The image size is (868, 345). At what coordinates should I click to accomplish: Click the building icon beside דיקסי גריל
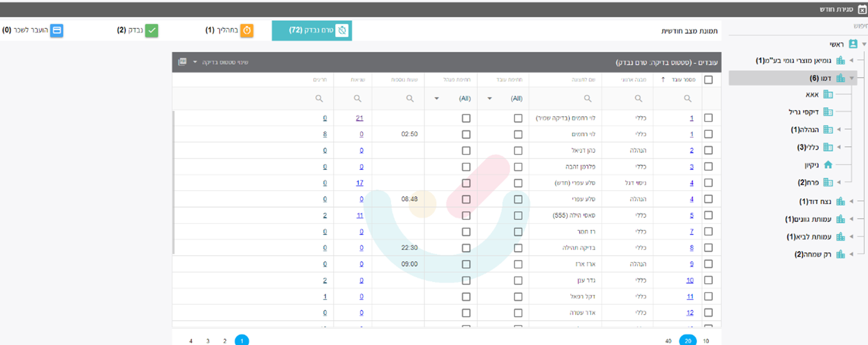(828, 112)
